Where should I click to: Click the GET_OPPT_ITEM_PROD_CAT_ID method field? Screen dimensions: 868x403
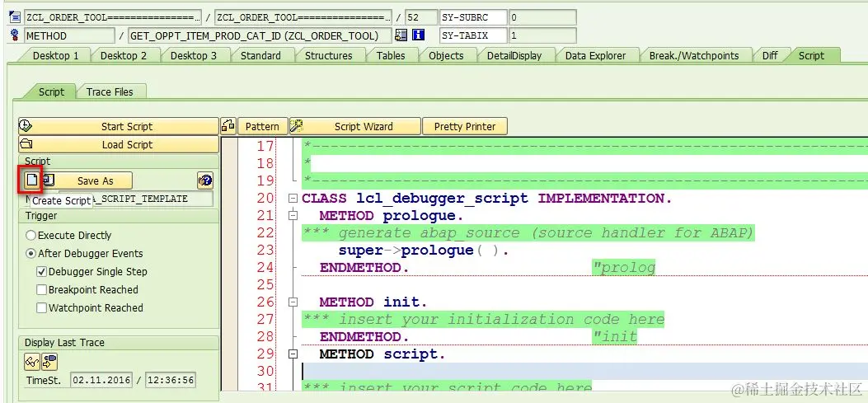(x=260, y=36)
